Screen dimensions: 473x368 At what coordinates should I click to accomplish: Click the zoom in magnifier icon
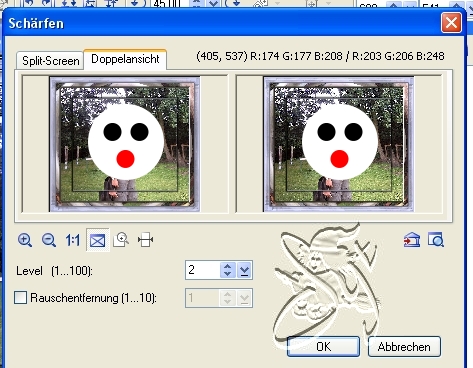[x=25, y=240]
